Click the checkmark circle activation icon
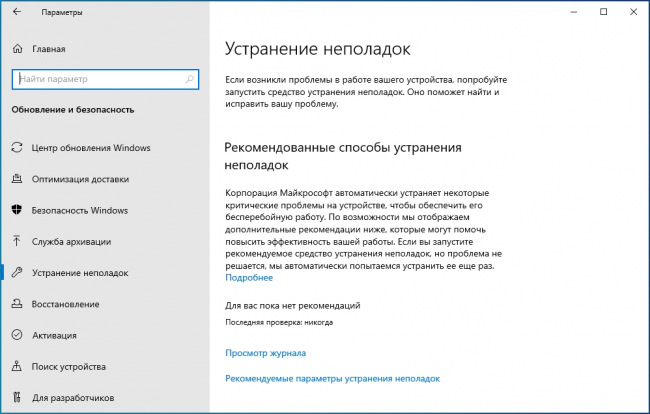The image size is (650, 414). point(17,335)
